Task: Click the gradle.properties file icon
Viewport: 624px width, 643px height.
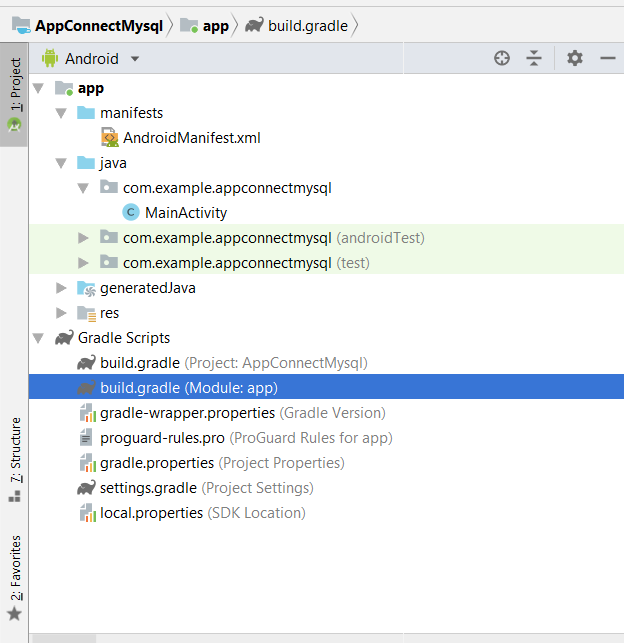Action: [x=87, y=463]
